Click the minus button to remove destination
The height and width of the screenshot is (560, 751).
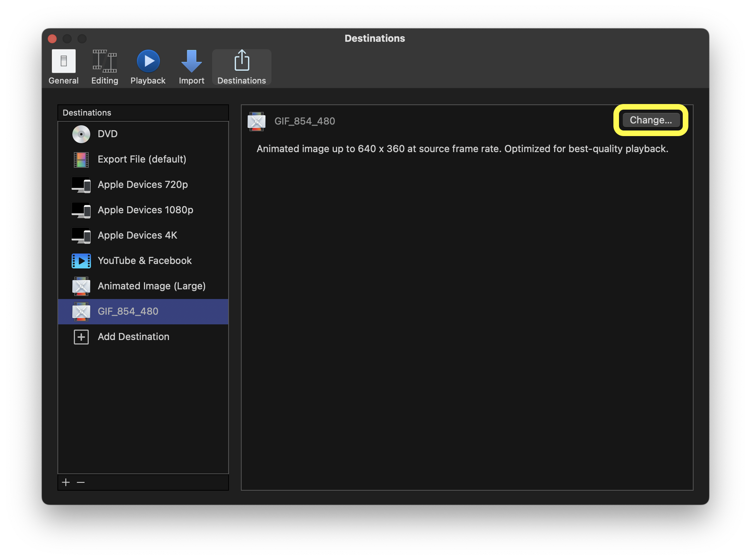[x=81, y=482]
